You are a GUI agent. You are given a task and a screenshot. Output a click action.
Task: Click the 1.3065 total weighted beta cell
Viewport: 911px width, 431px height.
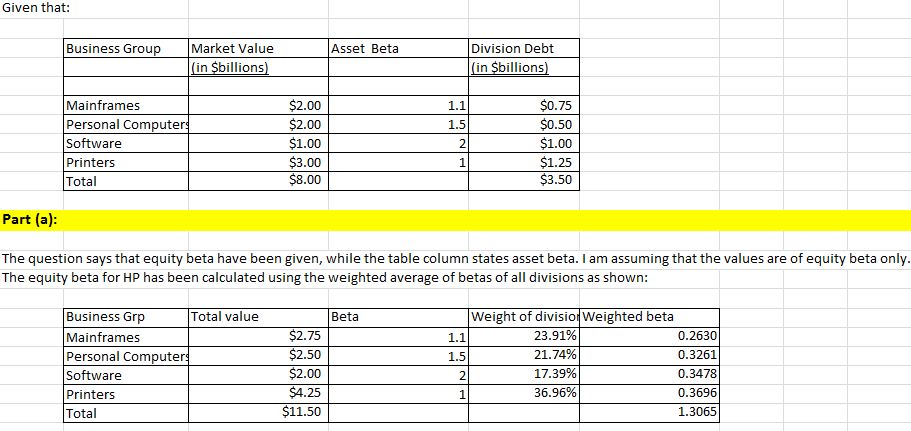click(x=696, y=413)
